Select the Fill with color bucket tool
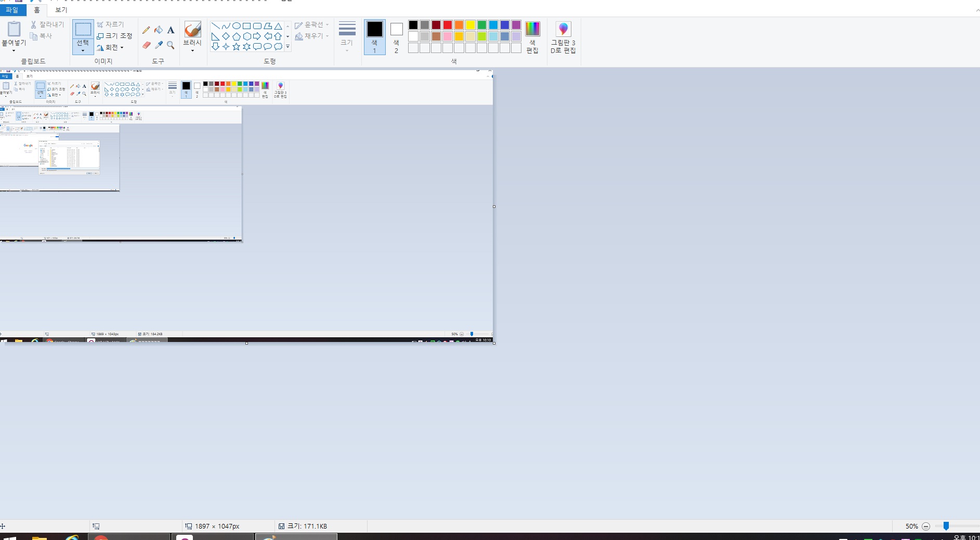This screenshot has height=540, width=980. point(159,30)
